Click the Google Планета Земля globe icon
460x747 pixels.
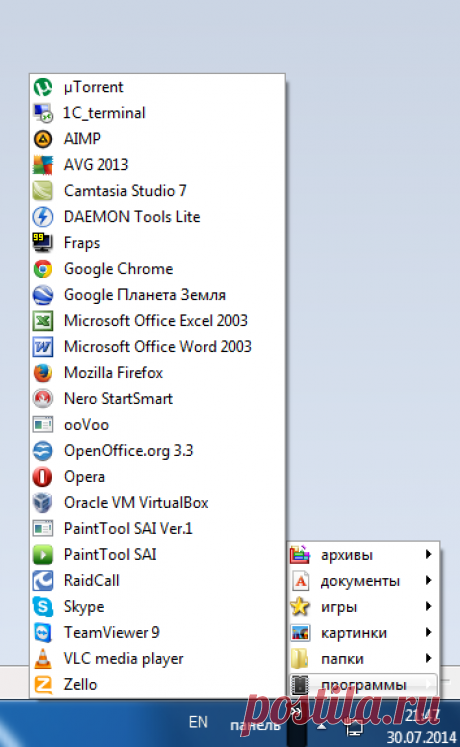[x=43, y=295]
